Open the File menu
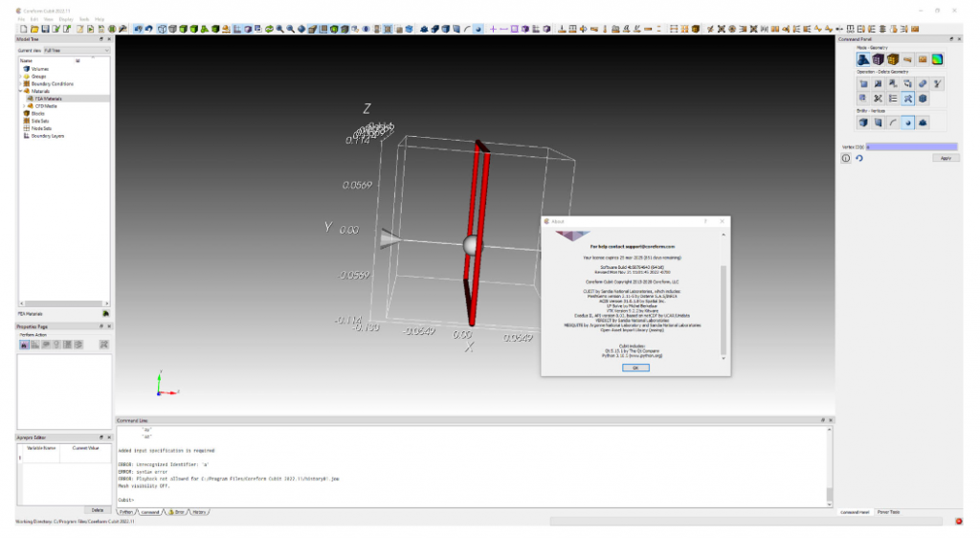Image resolution: width=980 pixels, height=538 pixels. click(x=21, y=19)
